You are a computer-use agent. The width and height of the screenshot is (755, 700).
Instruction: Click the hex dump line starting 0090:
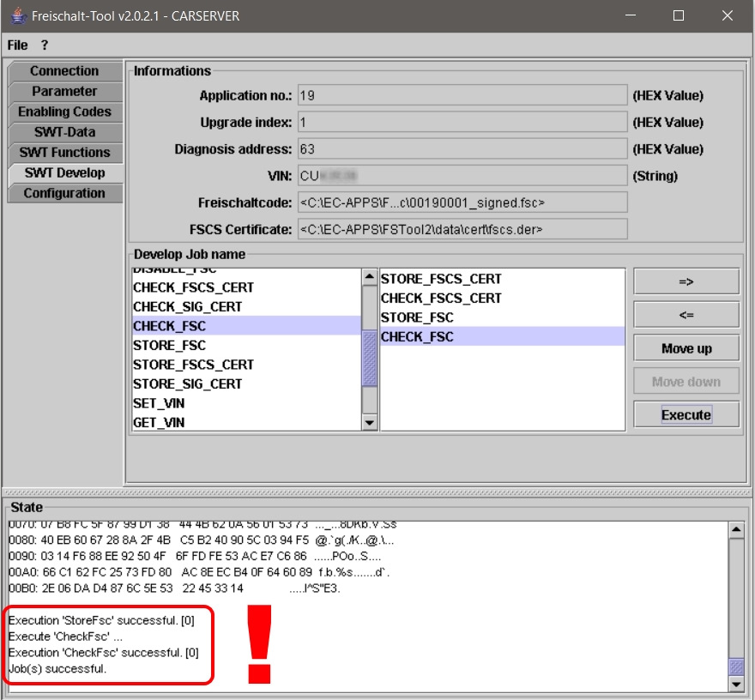pyautogui.click(x=195, y=556)
